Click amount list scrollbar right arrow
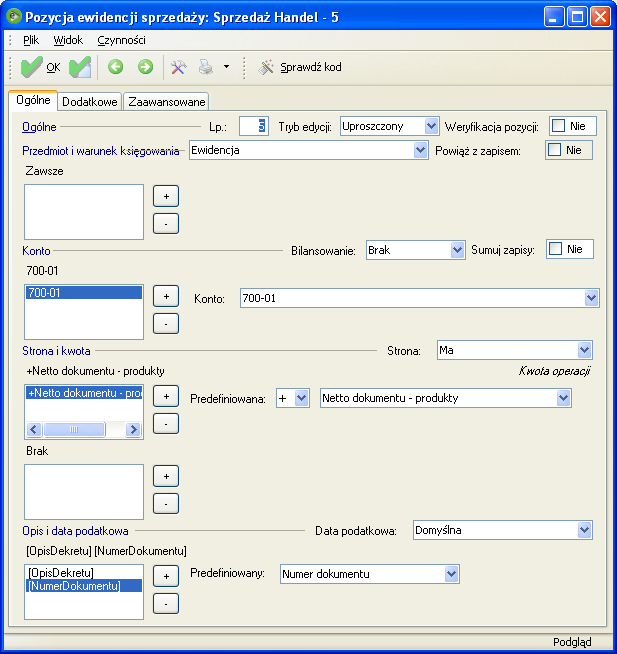This screenshot has width=617, height=654. [x=133, y=429]
